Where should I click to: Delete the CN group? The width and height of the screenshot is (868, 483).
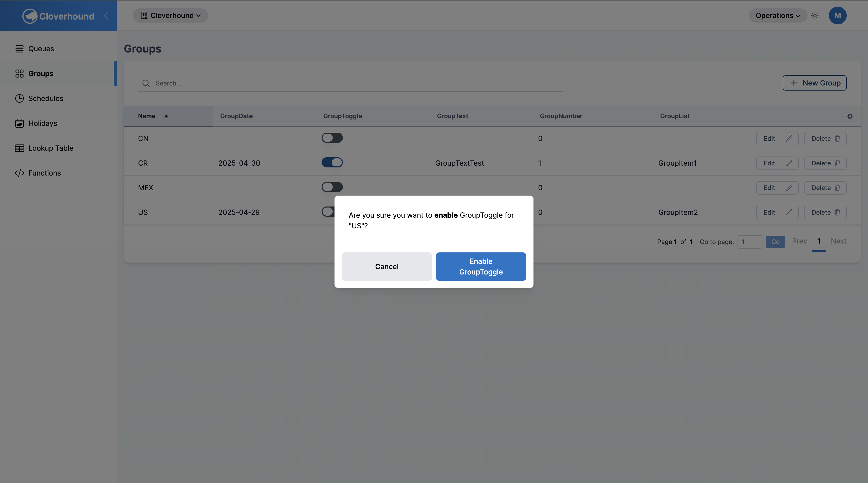click(825, 139)
